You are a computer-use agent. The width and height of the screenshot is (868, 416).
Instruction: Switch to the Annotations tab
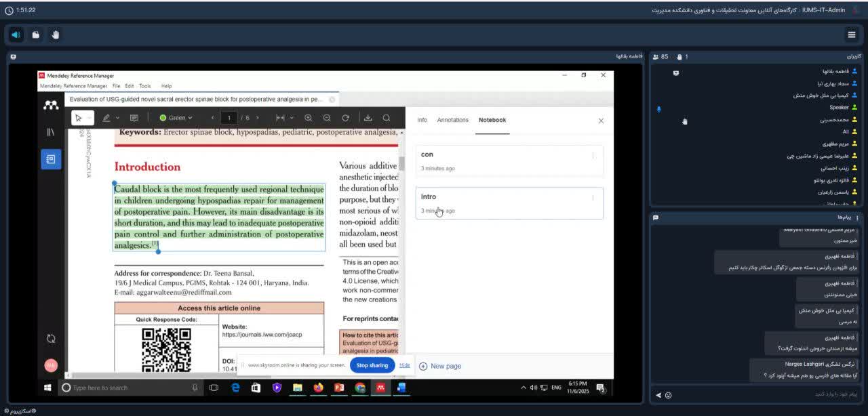[452, 120]
